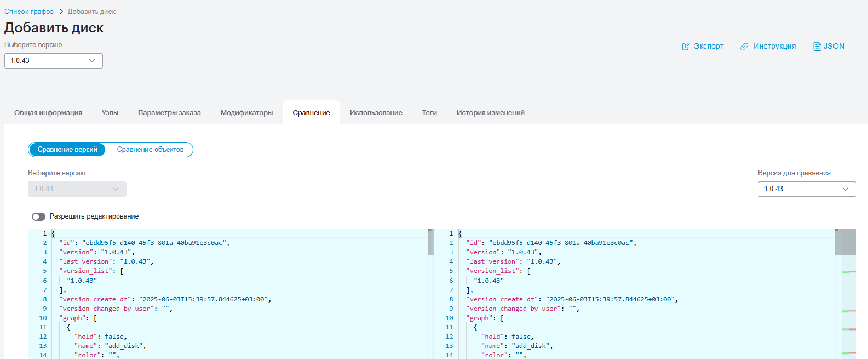Click the right diff overview minimap
The height and width of the screenshot is (359, 868).
pos(849,294)
